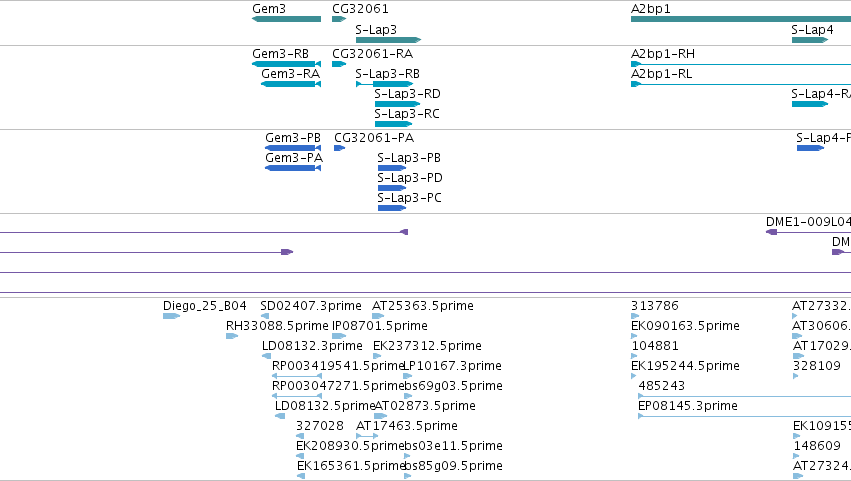851x481 pixels.
Task: Click AT25363.5prime EST label
Action: coord(423,306)
